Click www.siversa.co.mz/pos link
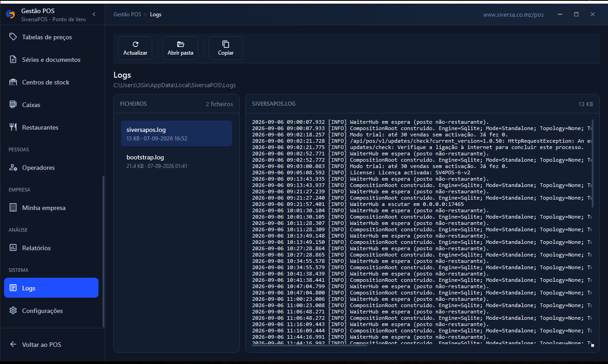608x364 pixels. tap(514, 14)
